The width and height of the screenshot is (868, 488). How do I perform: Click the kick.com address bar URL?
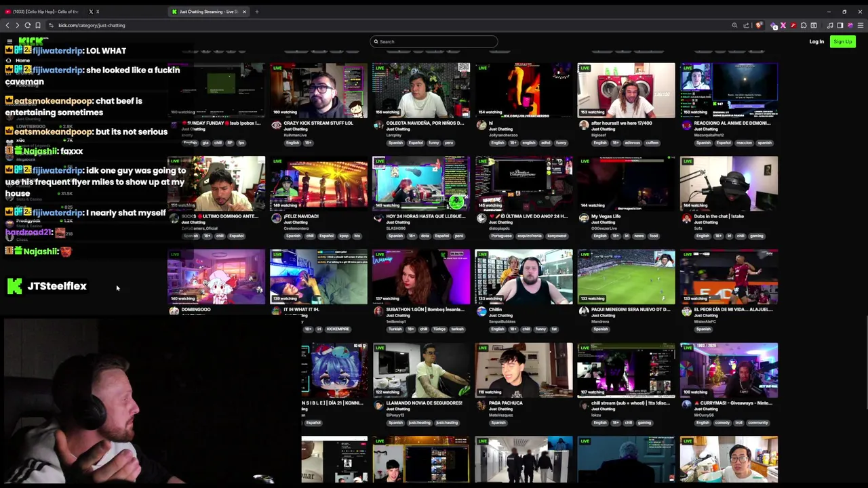tap(92, 25)
